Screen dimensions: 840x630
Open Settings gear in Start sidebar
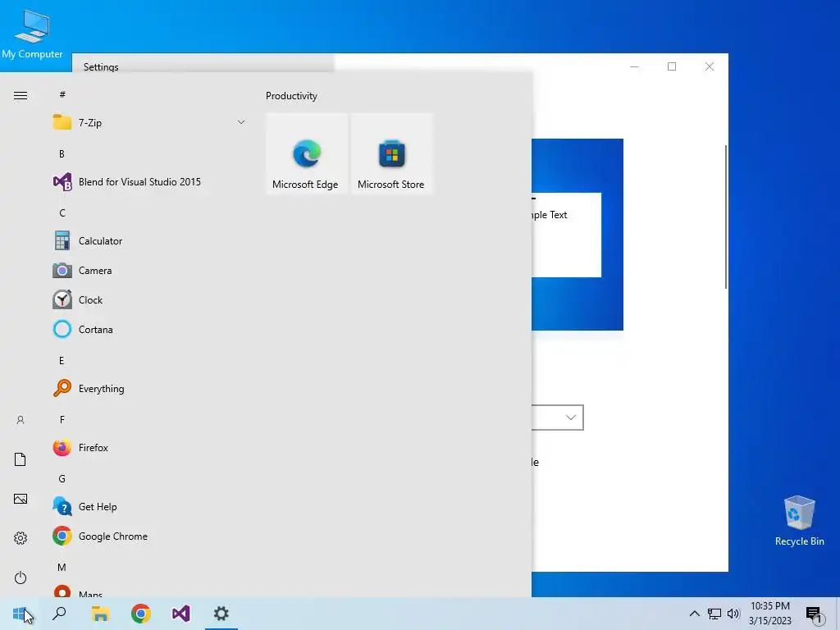[x=21, y=538]
